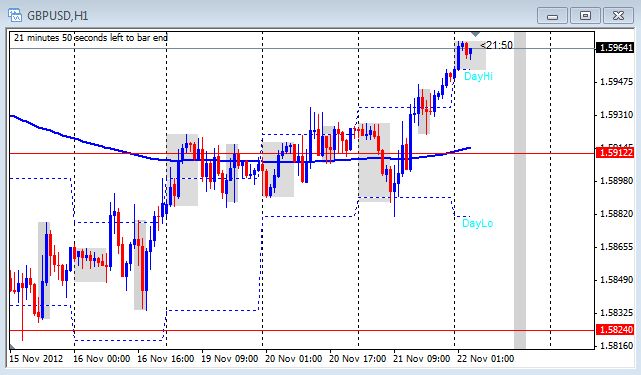Click the chart shift triangle marker at top
Viewport: 641px width, 375px height.
pos(475,34)
